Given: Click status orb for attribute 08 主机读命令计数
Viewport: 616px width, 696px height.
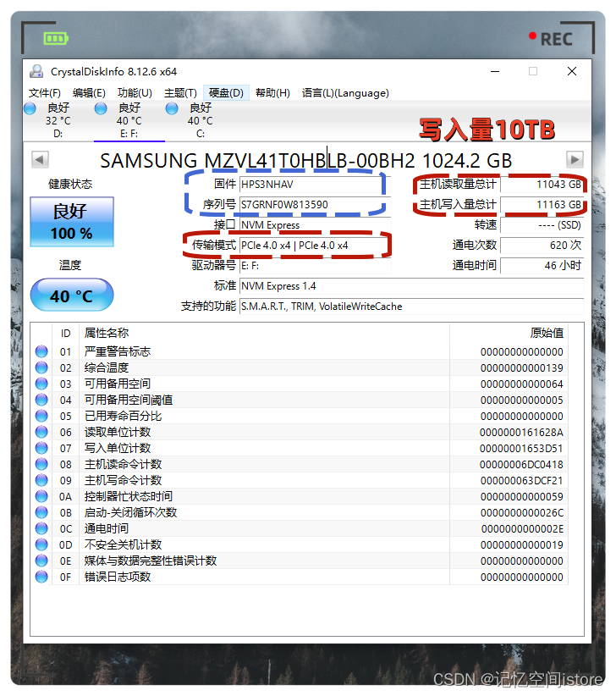Looking at the screenshot, I should (x=41, y=464).
